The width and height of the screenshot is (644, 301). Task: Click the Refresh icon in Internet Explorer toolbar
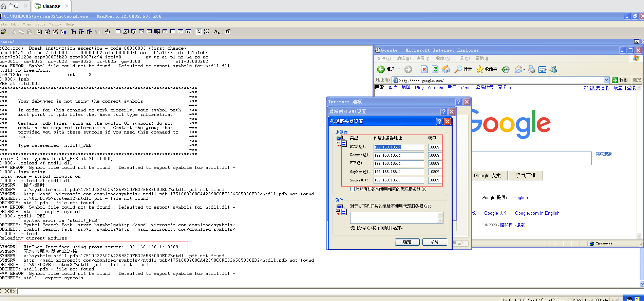point(435,69)
